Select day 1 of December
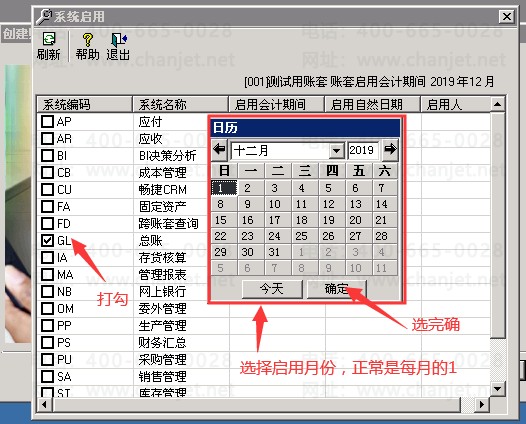The height and width of the screenshot is (424, 526). point(224,188)
